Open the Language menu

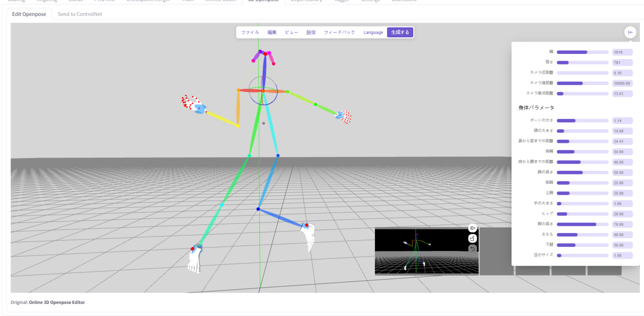pyautogui.click(x=373, y=32)
